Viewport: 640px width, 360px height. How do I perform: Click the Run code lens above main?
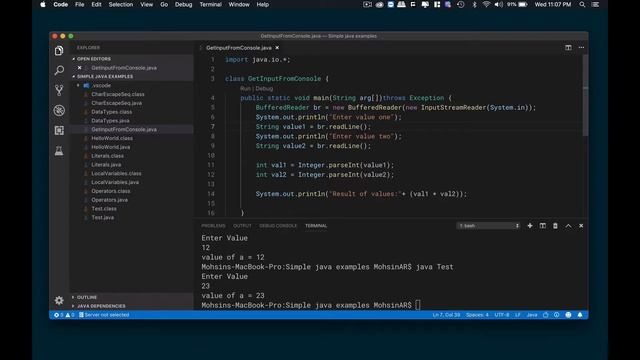click(245, 89)
